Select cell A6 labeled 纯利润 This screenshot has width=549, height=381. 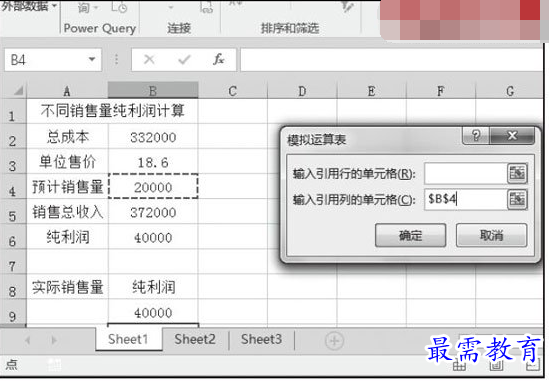pyautogui.click(x=67, y=237)
